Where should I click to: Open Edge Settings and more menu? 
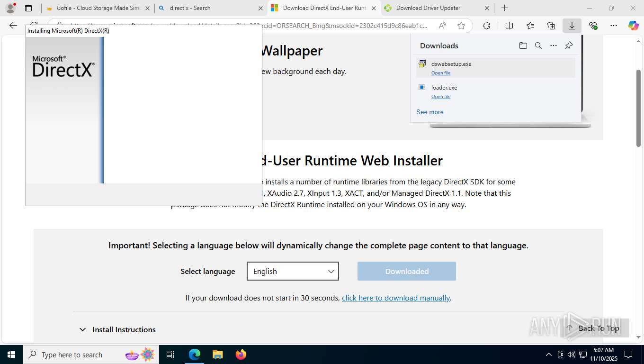(x=614, y=26)
